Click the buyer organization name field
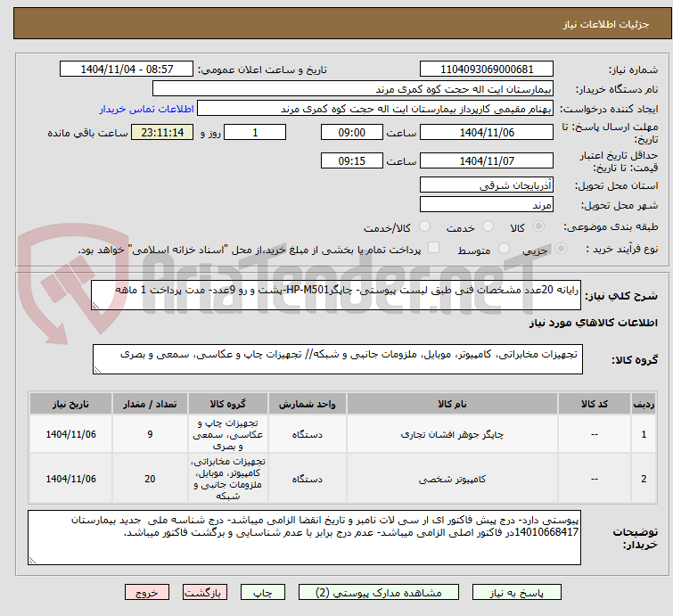The image size is (673, 616). [x=353, y=89]
